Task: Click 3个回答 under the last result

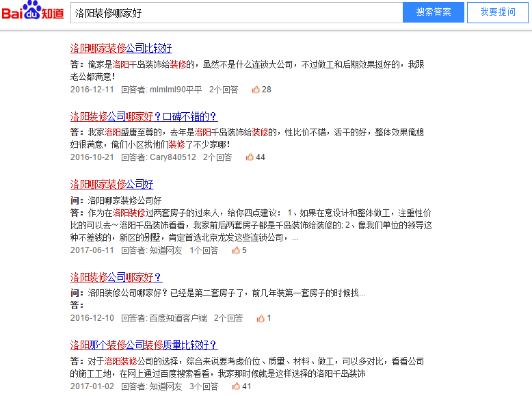Action: [204, 386]
